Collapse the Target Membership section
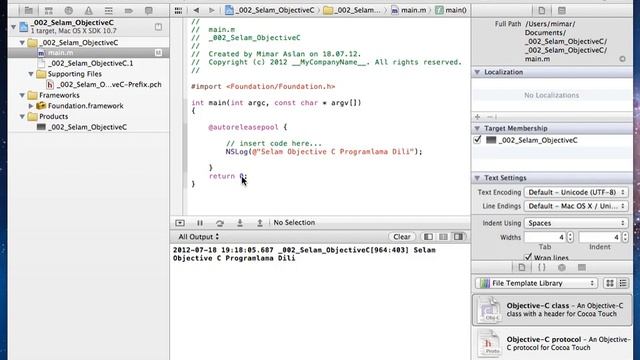The width and height of the screenshot is (640, 360). 477,129
